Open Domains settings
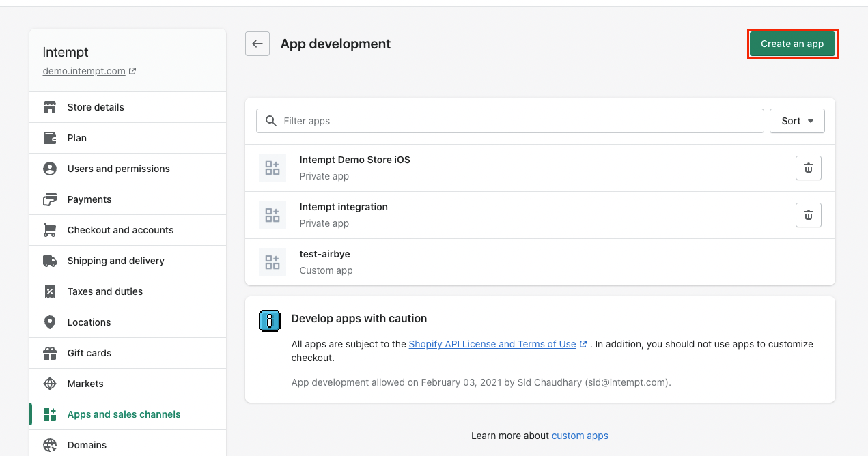Image resolution: width=868 pixels, height=456 pixels. (x=128, y=444)
